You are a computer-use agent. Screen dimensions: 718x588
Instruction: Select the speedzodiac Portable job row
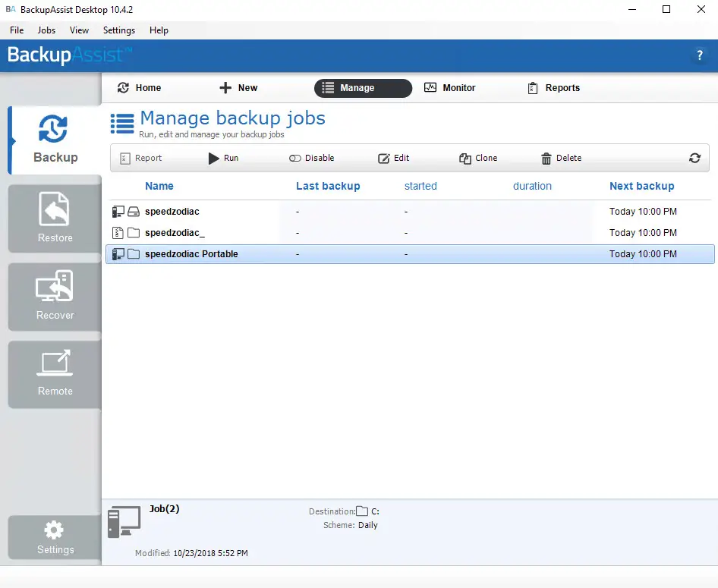click(410, 254)
